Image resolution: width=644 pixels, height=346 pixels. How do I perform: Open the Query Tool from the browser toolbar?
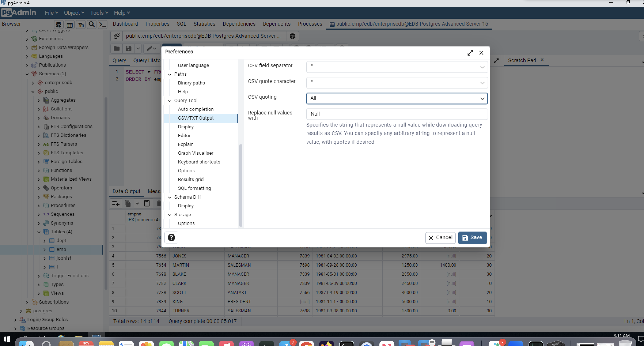point(58,24)
